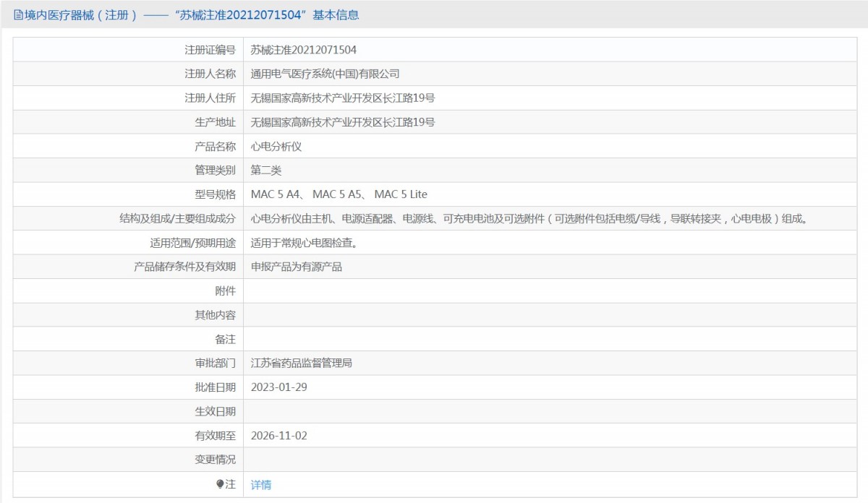Select the product name 心电分析仪
Image resolution: width=868 pixels, height=503 pixels.
coord(276,146)
